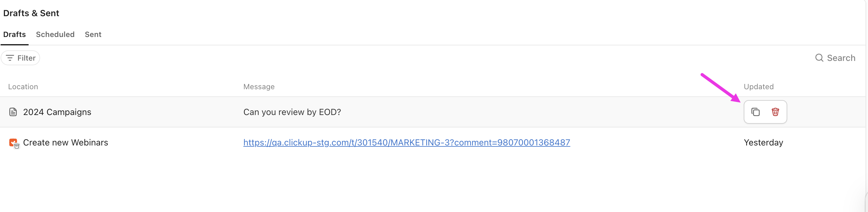Open the 'Can you review by EOD?' draft message

pos(292,112)
